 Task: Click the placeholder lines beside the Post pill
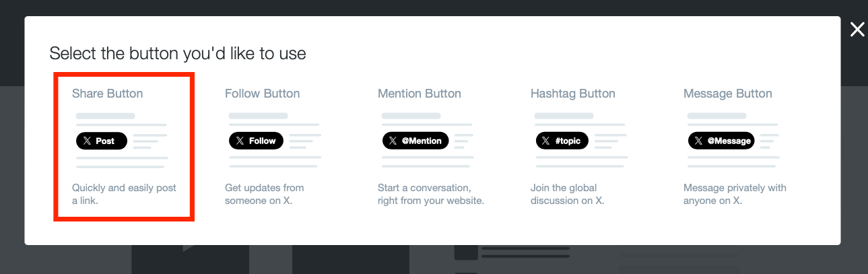click(x=149, y=141)
